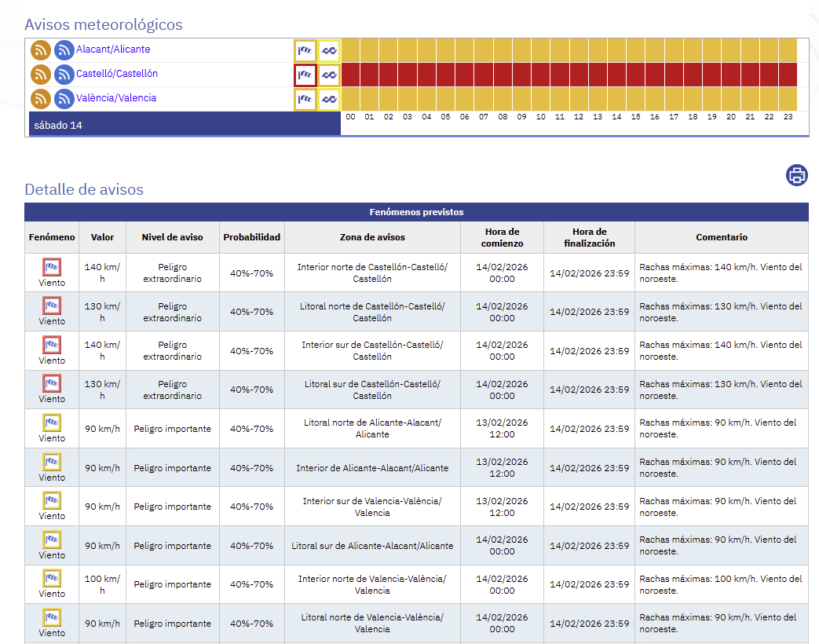Open the orange RSS feed for Alacant/Alicante
Screen dimensions: 819x644
click(41, 50)
